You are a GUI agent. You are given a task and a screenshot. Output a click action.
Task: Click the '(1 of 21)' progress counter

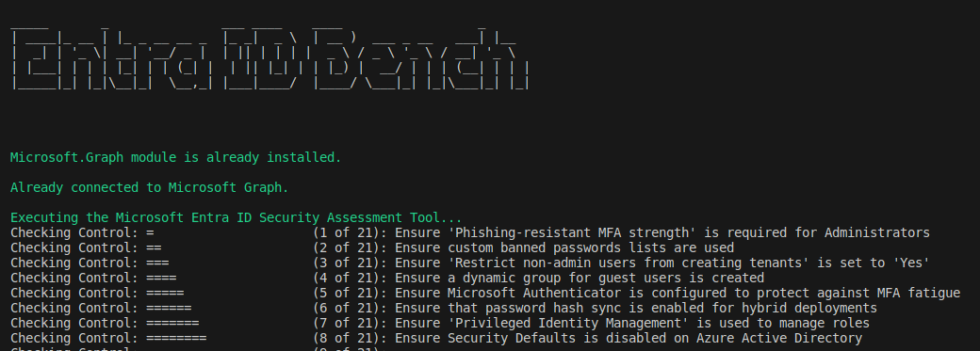click(x=350, y=233)
